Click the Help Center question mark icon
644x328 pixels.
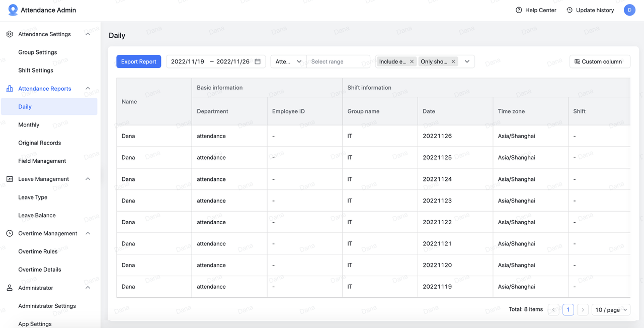pos(519,10)
